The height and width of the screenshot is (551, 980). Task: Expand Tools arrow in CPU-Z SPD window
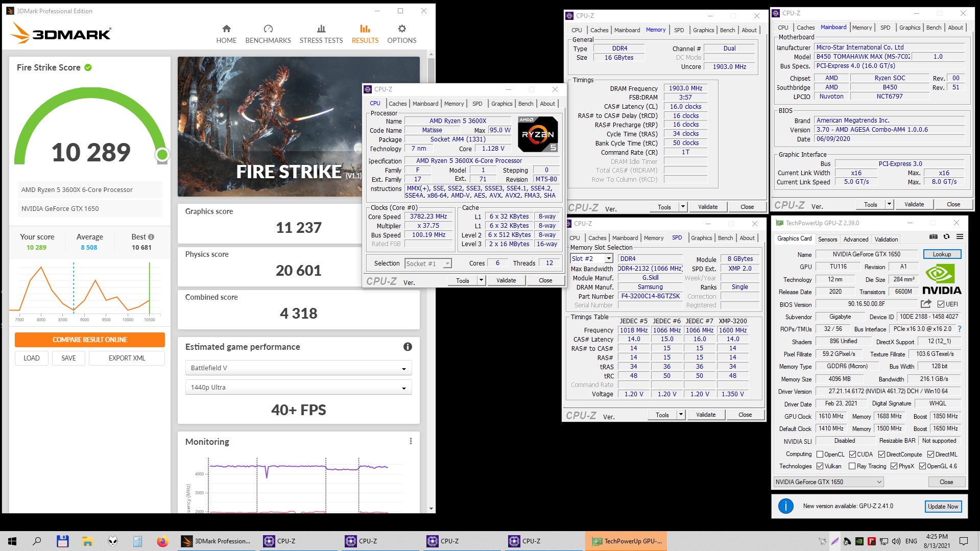681,415
